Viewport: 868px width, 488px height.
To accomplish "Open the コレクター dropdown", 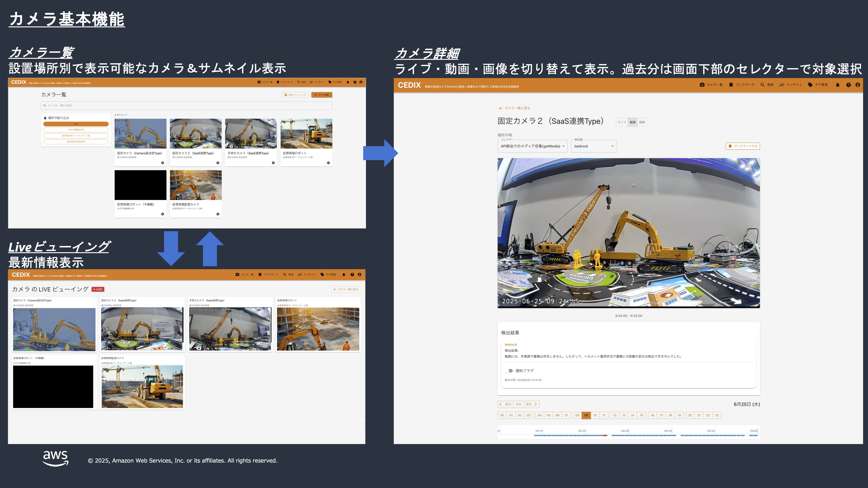I will 532,146.
